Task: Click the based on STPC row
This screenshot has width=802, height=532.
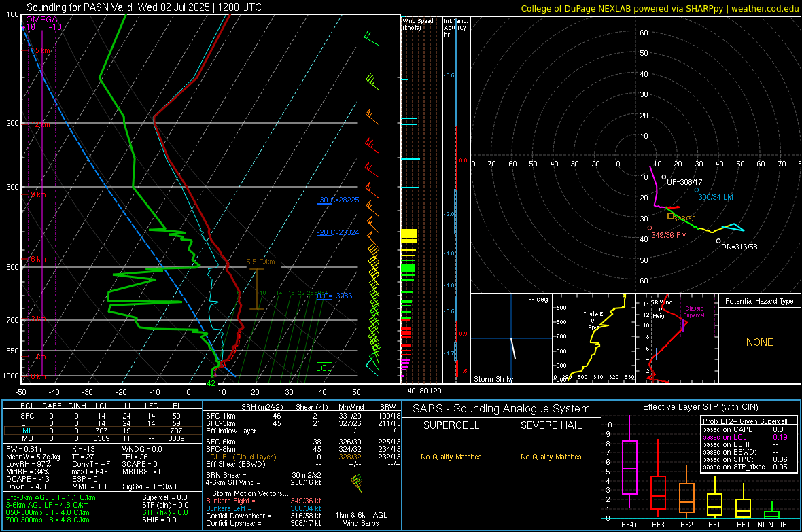Action: (745, 459)
